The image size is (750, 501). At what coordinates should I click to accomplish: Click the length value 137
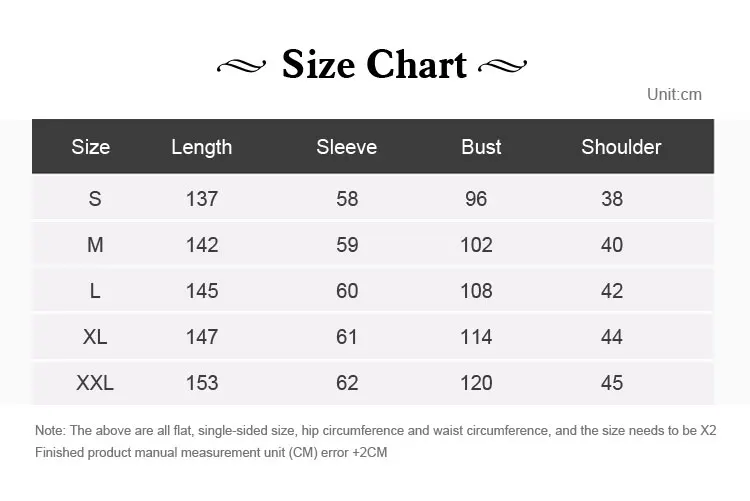[201, 199]
